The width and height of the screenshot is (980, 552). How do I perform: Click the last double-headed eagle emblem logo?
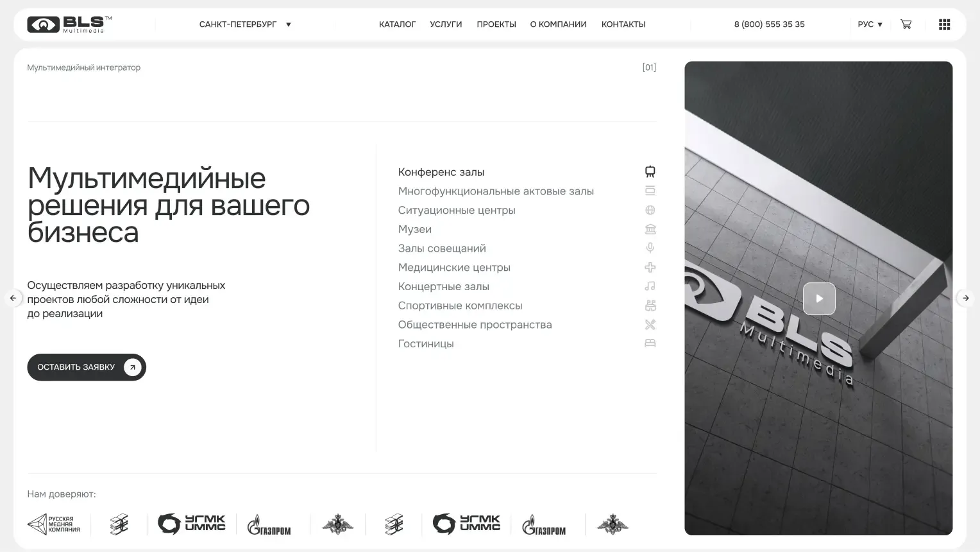point(612,524)
